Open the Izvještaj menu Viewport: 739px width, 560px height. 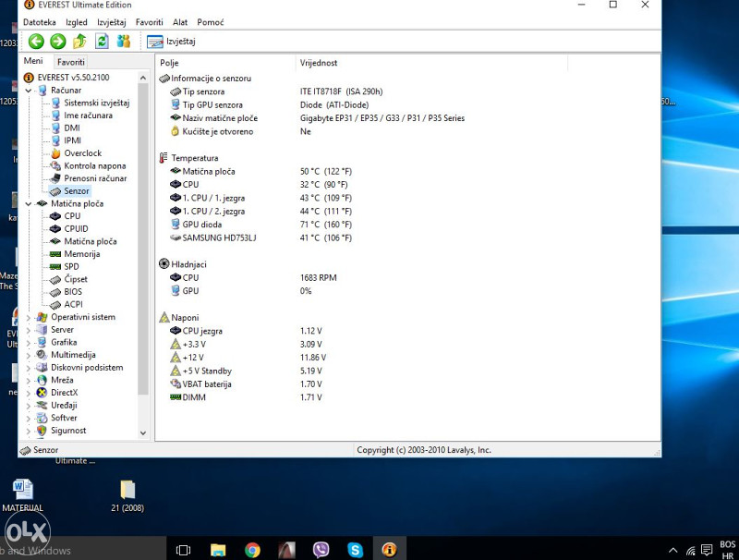(x=111, y=22)
